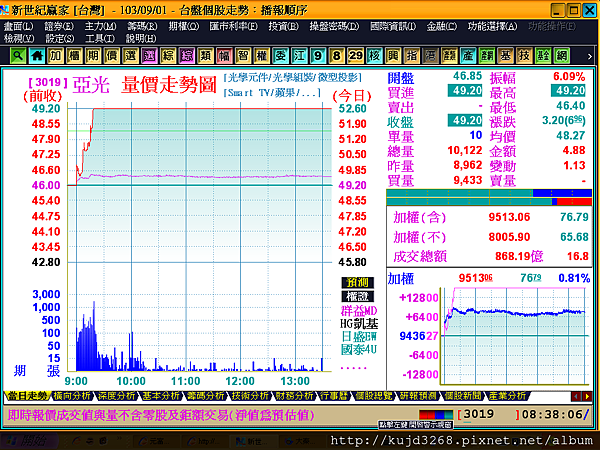Switch to the 財務分析 tab

[x=294, y=396]
